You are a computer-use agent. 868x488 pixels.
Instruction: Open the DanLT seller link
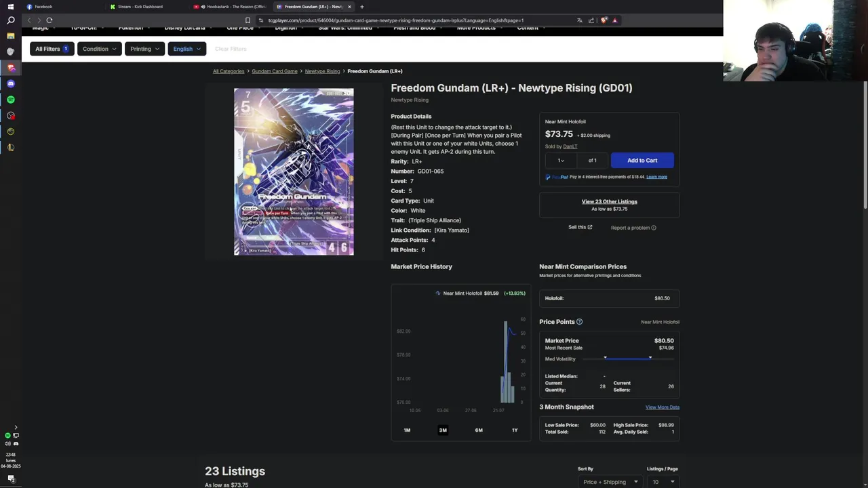(x=570, y=146)
